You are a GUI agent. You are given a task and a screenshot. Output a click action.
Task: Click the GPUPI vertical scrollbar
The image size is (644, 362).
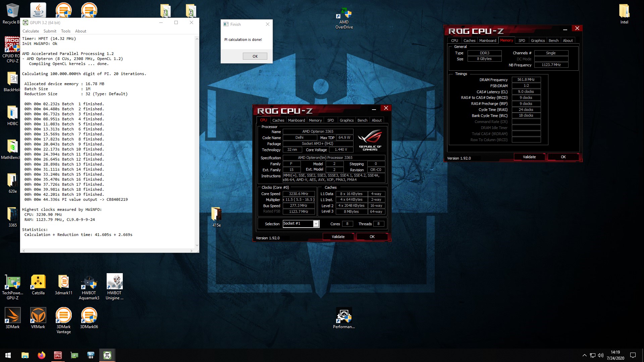pyautogui.click(x=197, y=142)
